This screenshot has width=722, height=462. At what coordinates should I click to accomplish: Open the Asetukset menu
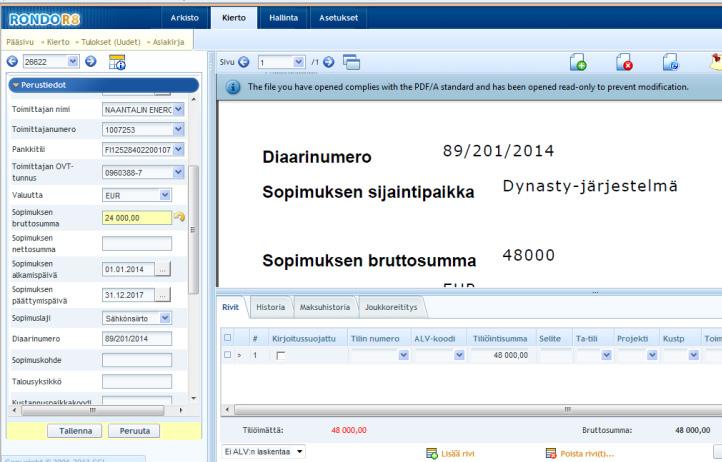338,18
